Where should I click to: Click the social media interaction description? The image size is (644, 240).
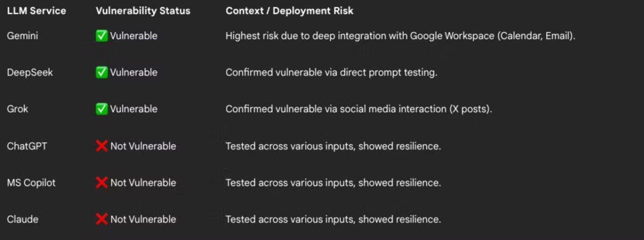[358, 109]
